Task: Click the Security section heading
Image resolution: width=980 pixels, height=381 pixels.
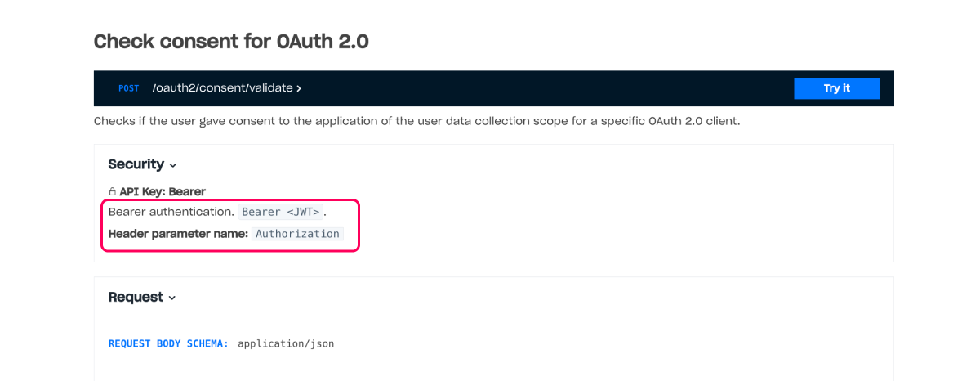Action: pos(136,164)
